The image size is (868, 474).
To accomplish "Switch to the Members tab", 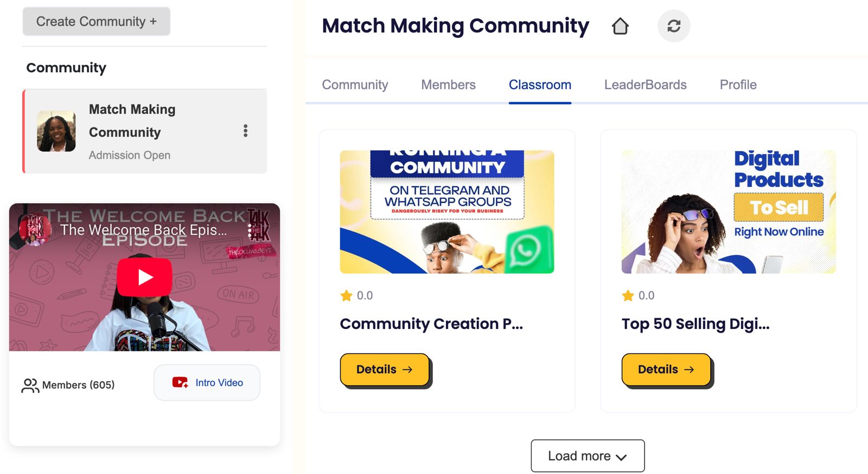I will (448, 85).
